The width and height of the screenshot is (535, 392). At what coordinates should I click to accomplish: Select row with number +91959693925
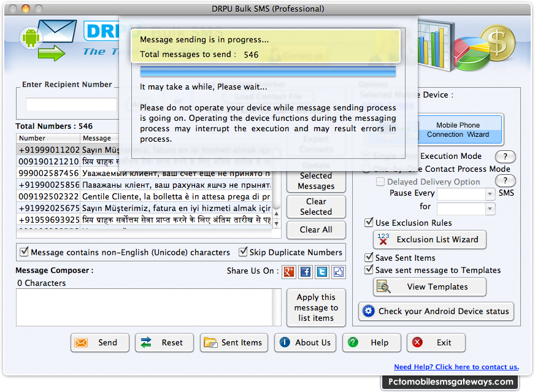click(144, 220)
